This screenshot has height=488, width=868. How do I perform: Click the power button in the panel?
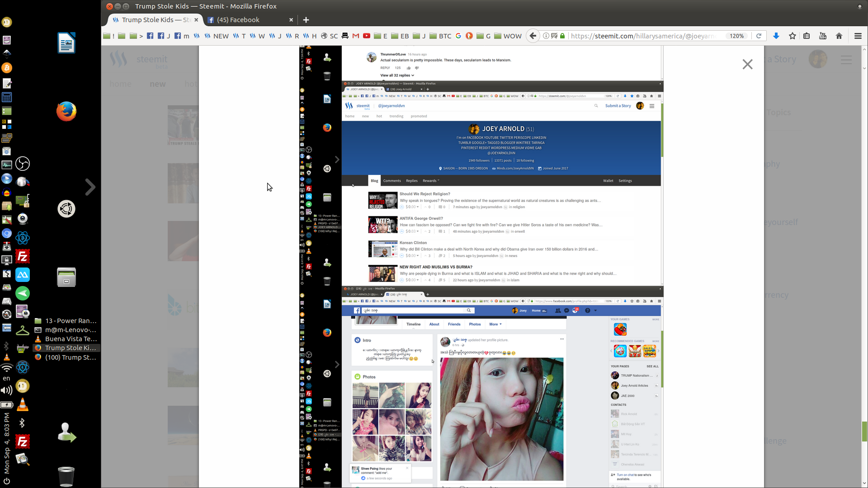(7, 482)
